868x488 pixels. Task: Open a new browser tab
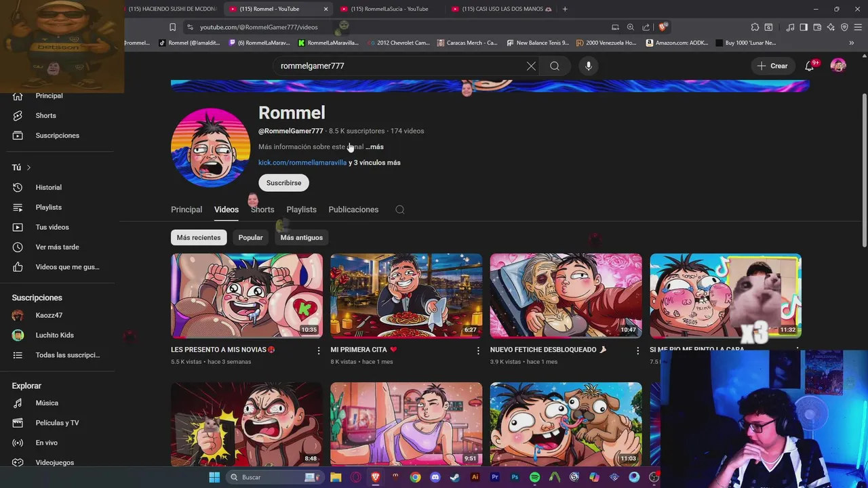coord(565,9)
